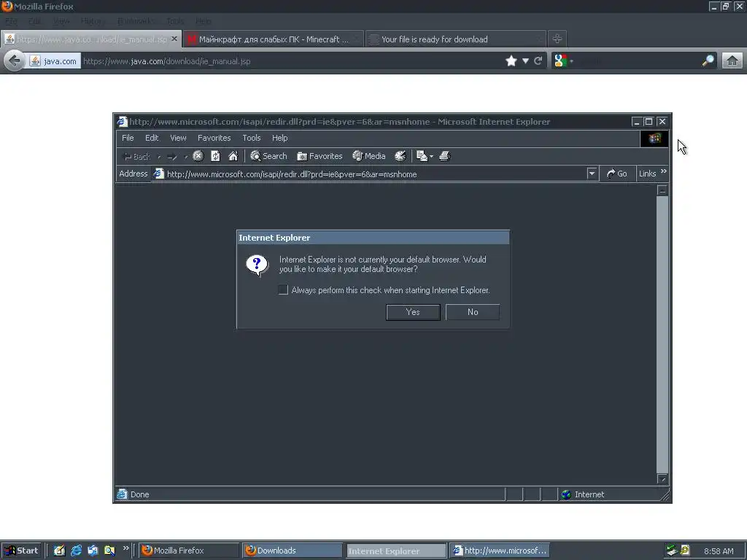Expand the IE Links chevron
The height and width of the screenshot is (560, 747).
coord(664,171)
